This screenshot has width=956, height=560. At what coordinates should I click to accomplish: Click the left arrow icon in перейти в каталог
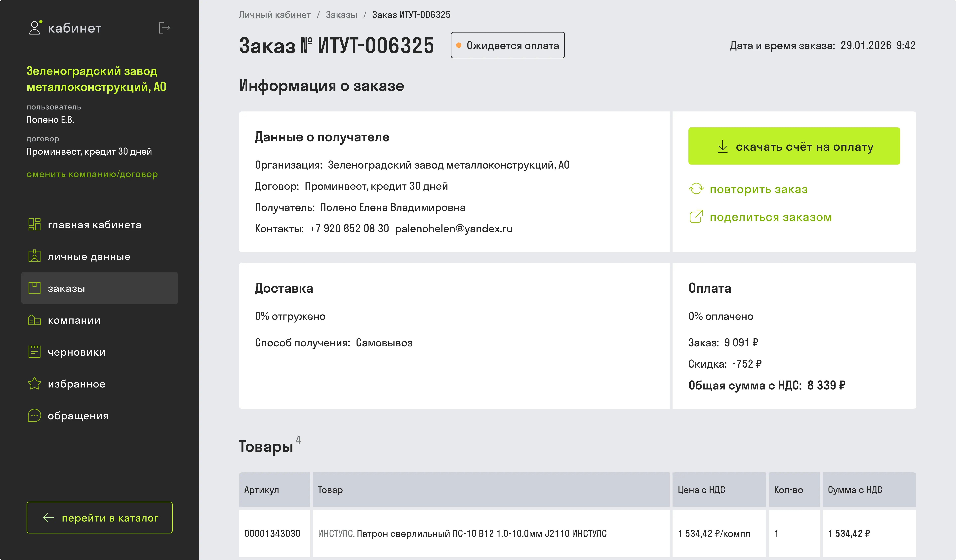tap(48, 518)
